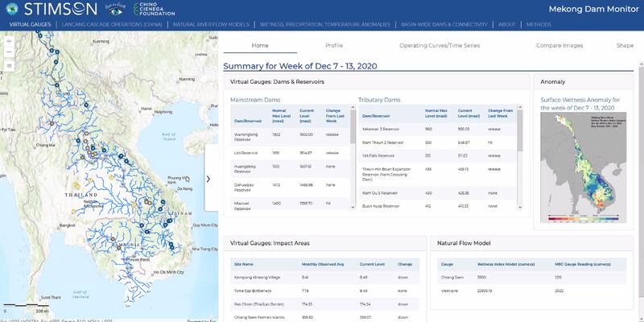Viewport: 644px width, 322px height.
Task: Switch to Operating Curves/Time Series tab
Action: pos(439,46)
